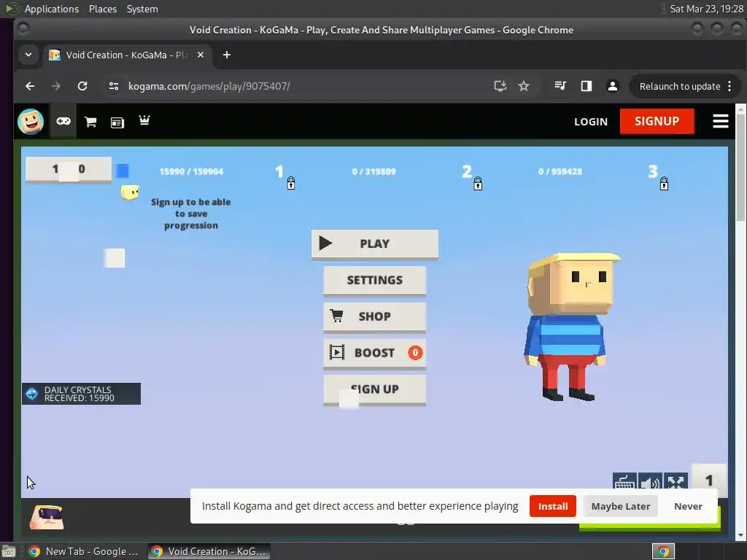The height and width of the screenshot is (560, 747).
Task: Click the BOOST button
Action: click(x=375, y=353)
